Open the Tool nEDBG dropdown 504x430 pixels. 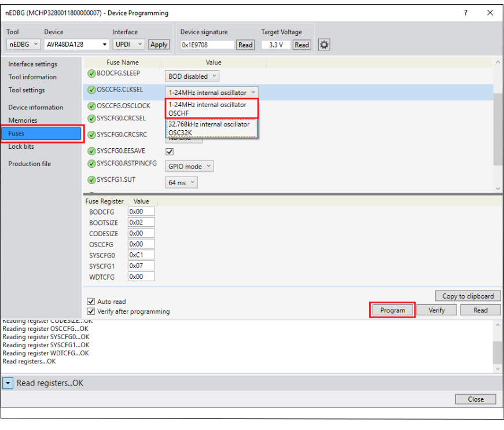click(23, 45)
